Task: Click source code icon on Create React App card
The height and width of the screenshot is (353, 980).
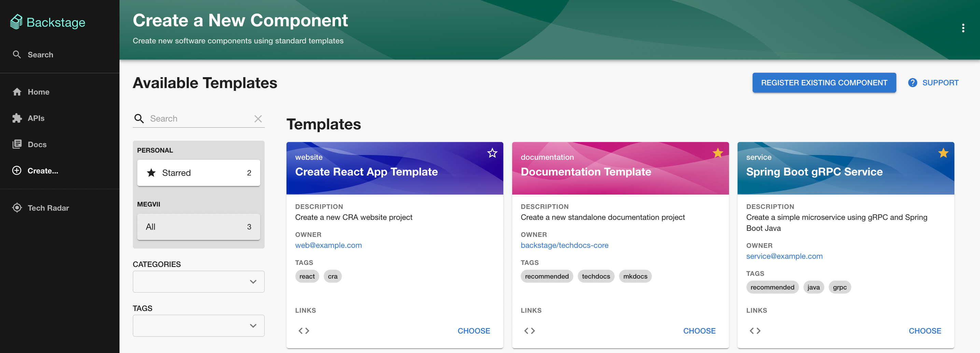Action: [304, 330]
